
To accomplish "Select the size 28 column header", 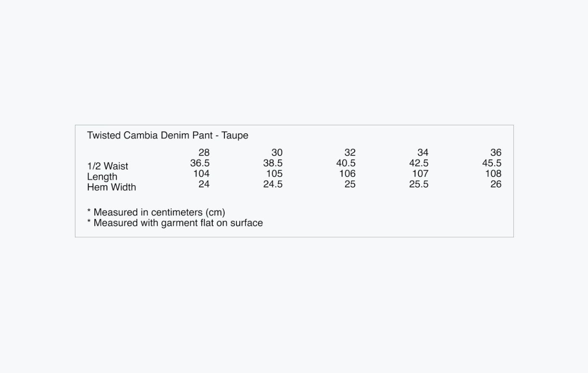I will [204, 153].
